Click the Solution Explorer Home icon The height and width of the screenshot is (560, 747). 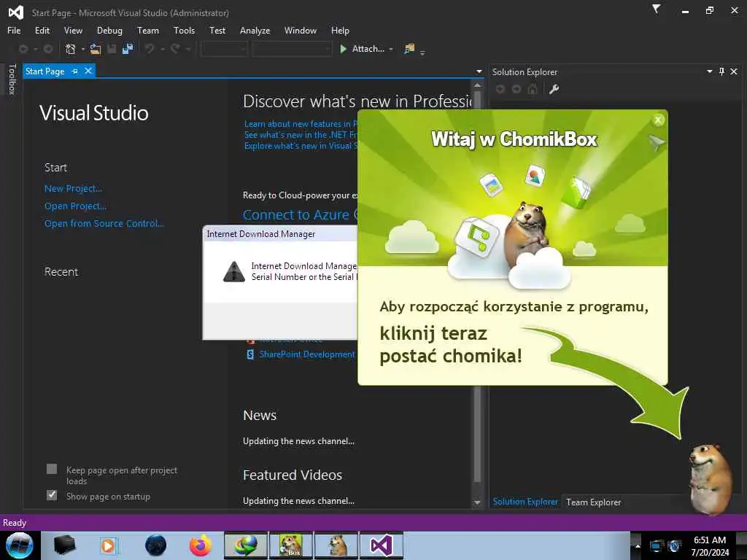coord(533,89)
